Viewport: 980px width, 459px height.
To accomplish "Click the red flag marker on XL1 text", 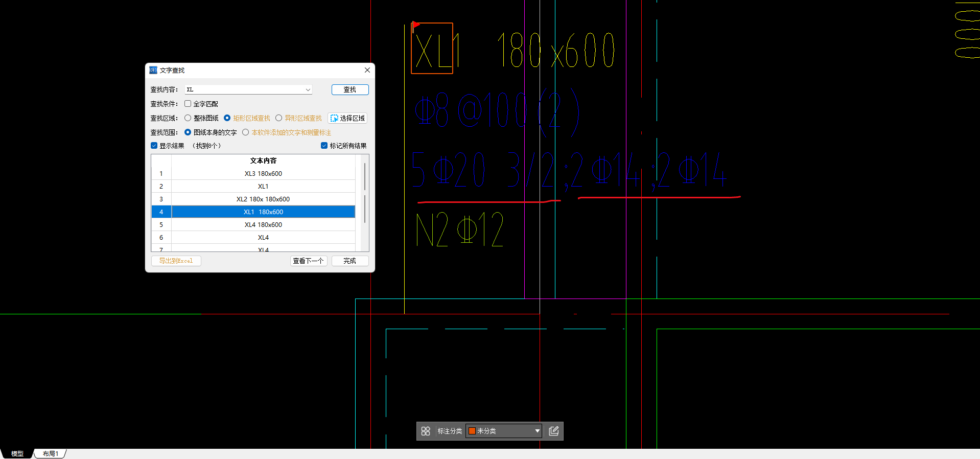I will pos(416,25).
